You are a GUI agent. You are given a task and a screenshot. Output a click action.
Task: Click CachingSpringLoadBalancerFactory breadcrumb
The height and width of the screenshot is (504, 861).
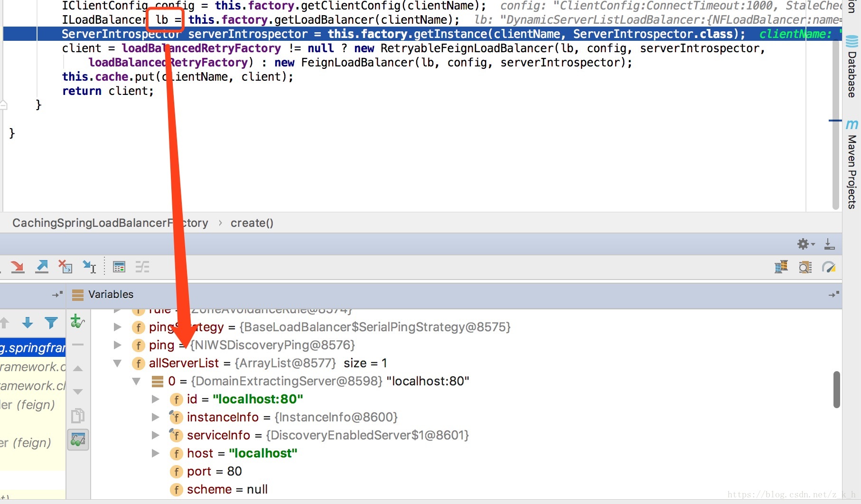coord(110,223)
